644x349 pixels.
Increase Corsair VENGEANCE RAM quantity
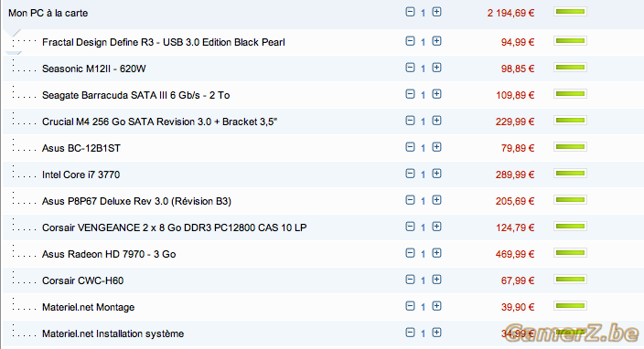tap(436, 227)
